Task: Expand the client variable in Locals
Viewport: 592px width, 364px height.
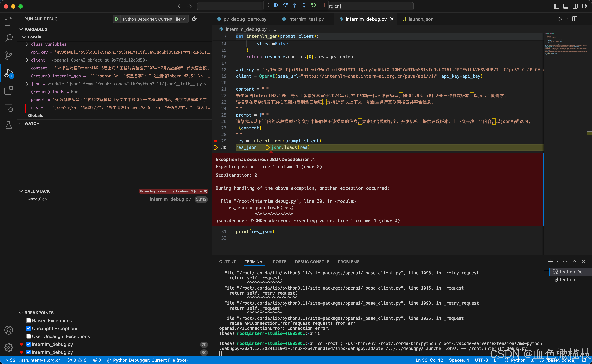Action: (27, 60)
